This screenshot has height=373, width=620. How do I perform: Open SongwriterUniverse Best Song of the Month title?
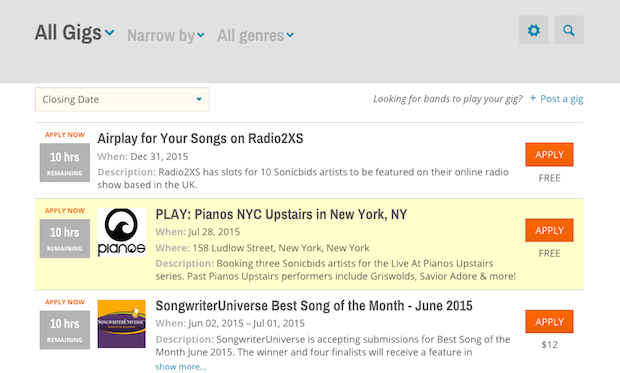pos(314,305)
